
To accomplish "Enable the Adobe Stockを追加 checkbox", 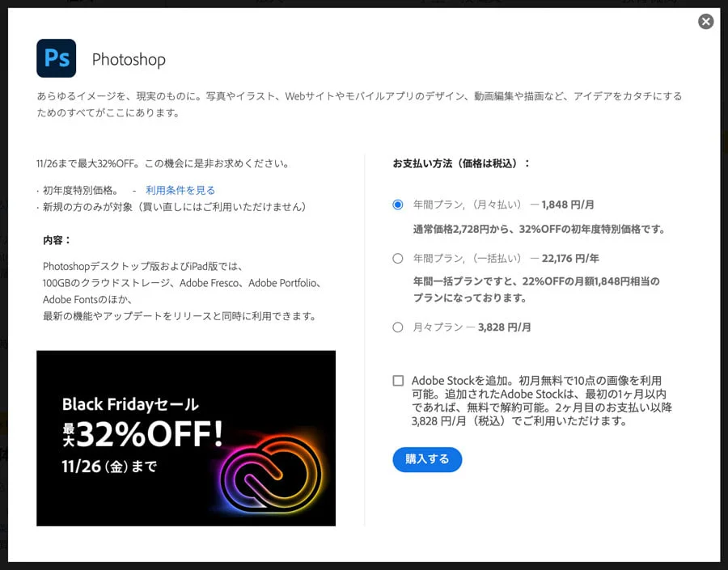I will pos(398,381).
